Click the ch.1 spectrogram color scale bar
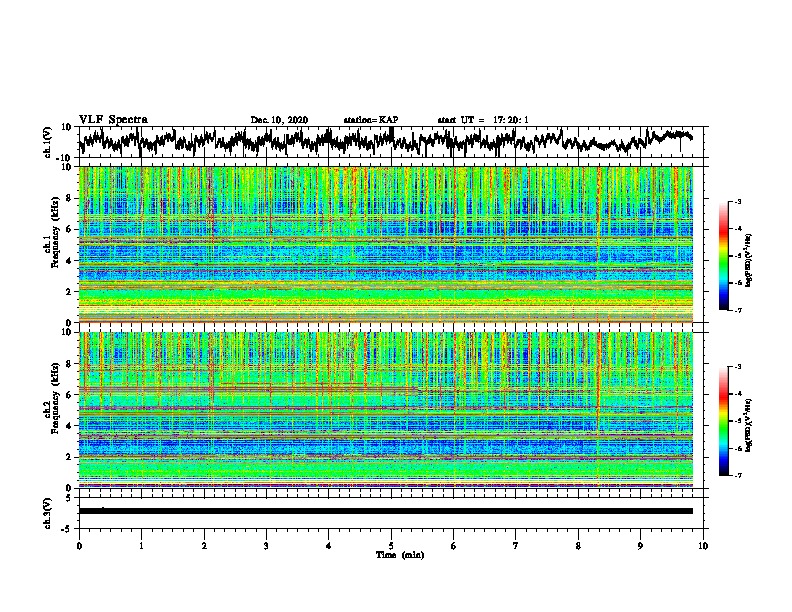Screen dimensions: 792x612 click(723, 256)
